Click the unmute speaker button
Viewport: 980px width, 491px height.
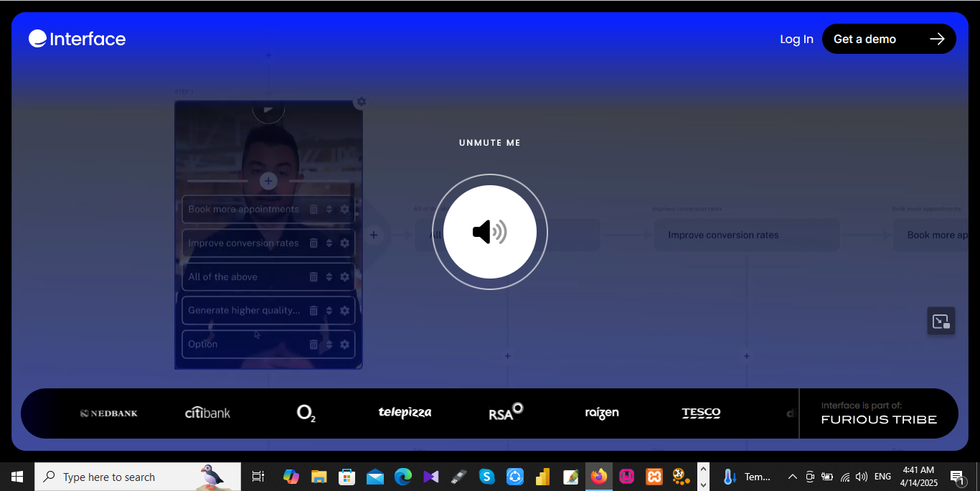point(490,232)
